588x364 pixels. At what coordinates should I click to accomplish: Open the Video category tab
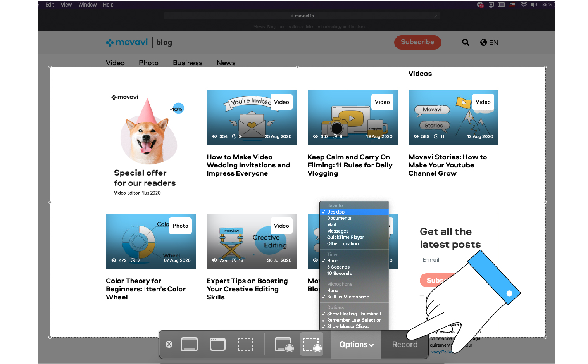pos(115,63)
